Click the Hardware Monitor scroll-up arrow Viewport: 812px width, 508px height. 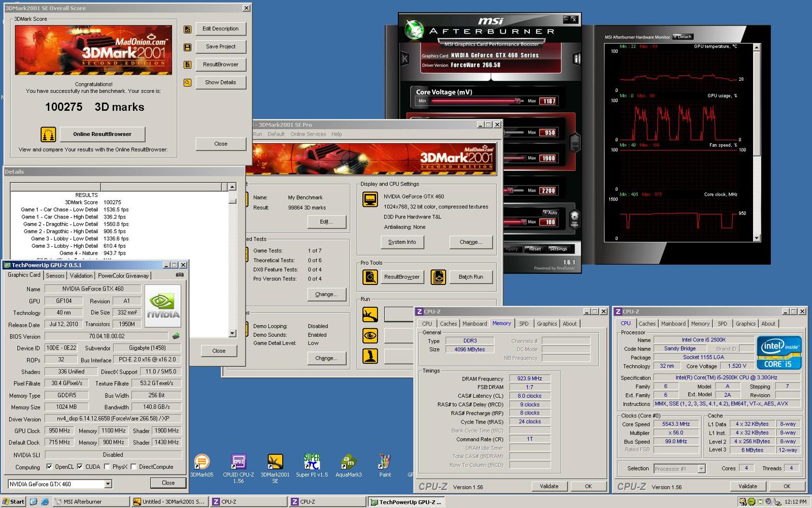(757, 47)
